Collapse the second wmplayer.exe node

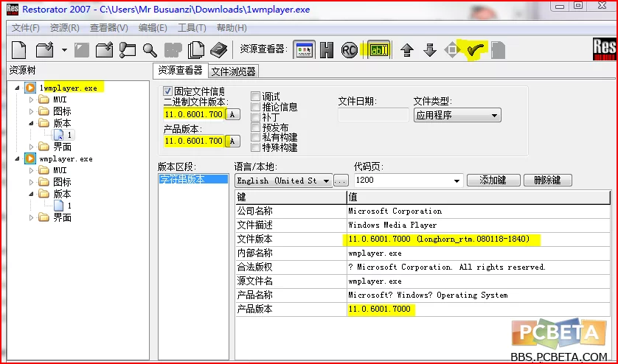point(18,158)
